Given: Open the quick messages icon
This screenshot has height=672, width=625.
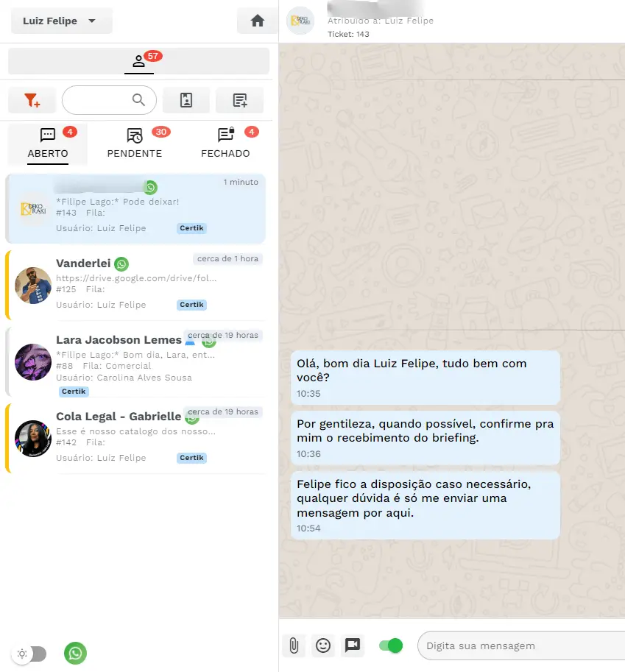Looking at the screenshot, I should [239, 99].
